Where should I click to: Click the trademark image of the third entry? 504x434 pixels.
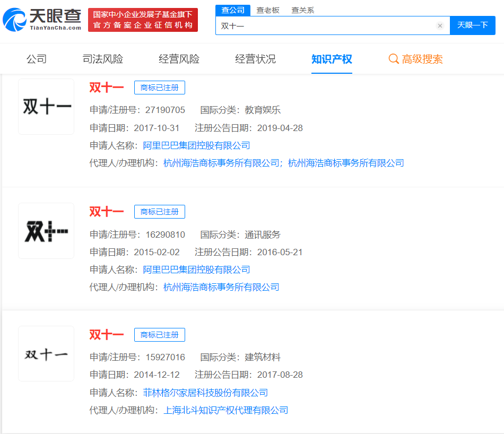tap(46, 353)
